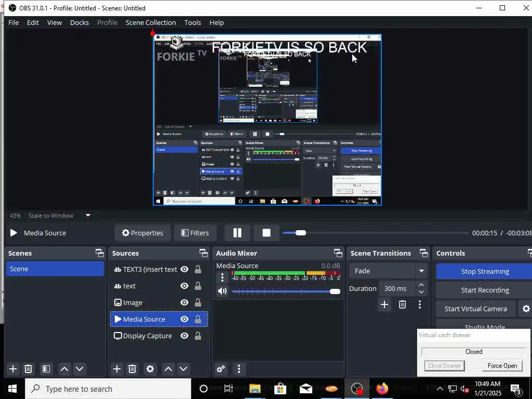Mute the Media Source speaker icon
The height and width of the screenshot is (399, 532).
pyautogui.click(x=222, y=291)
